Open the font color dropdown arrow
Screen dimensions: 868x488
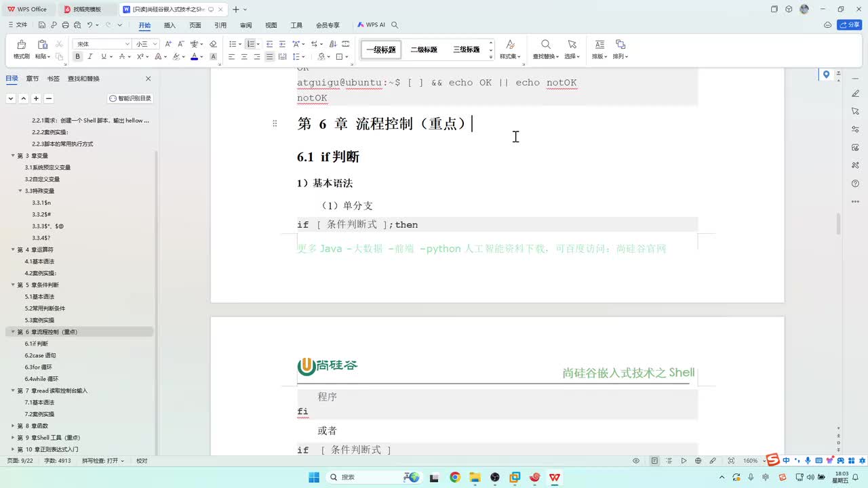(202, 57)
